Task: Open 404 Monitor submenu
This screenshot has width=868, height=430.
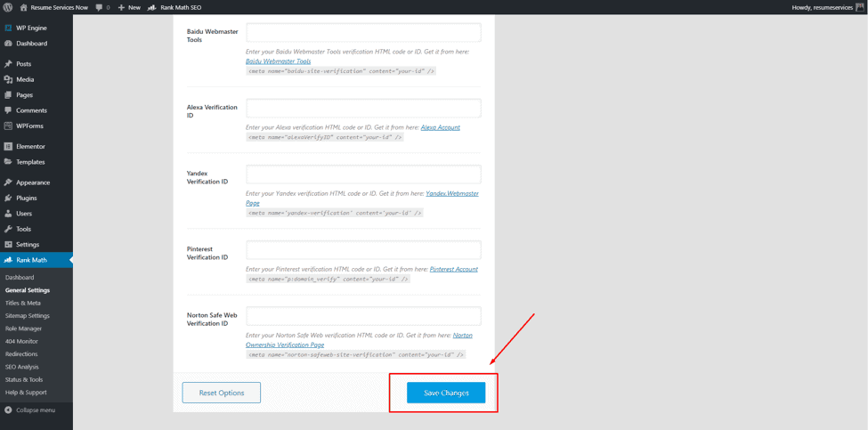Action: click(21, 341)
